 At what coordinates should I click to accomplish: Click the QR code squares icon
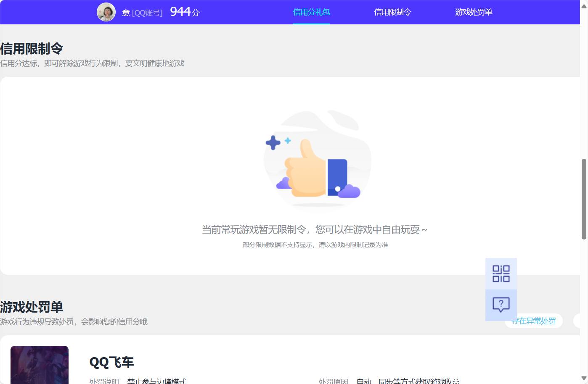[x=501, y=273]
